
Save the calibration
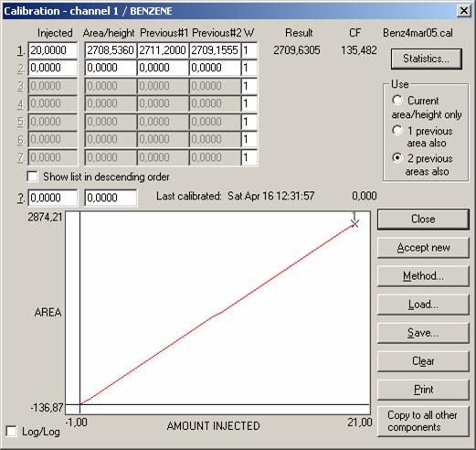coord(423,333)
